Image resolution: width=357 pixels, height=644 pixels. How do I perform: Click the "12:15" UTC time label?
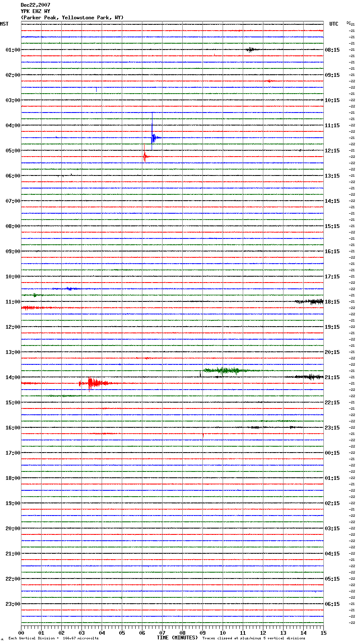click(332, 151)
